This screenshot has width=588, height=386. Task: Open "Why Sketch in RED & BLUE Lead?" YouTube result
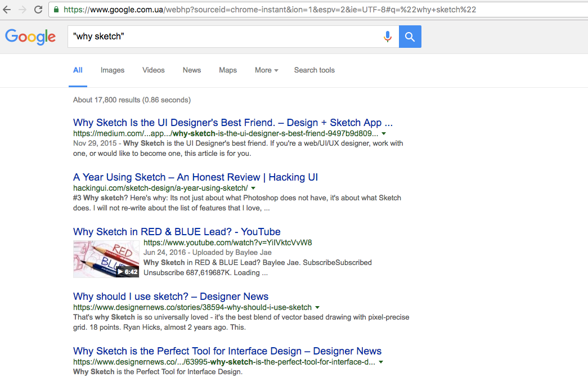(x=177, y=232)
